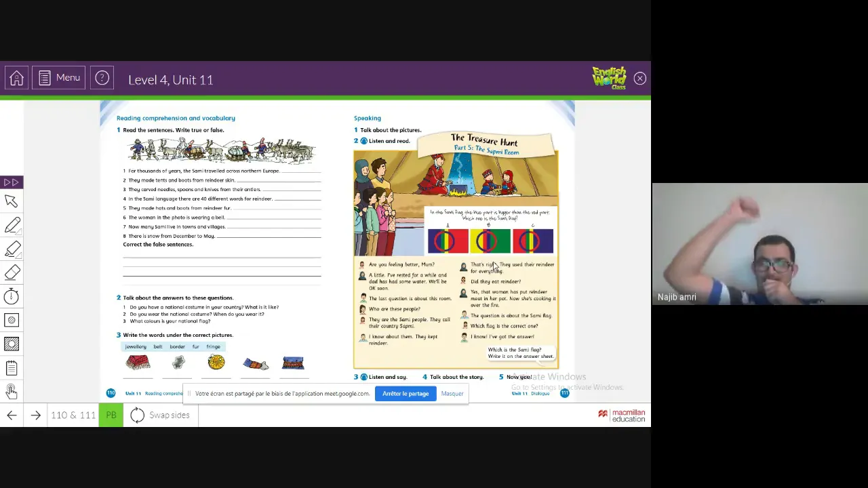Click the word 'fringe' in word box

[x=214, y=346]
